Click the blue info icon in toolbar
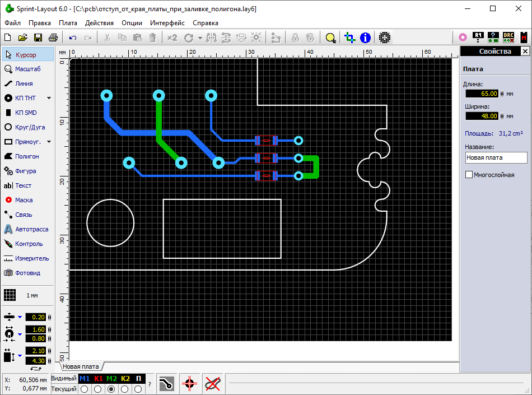Image resolution: width=532 pixels, height=395 pixels. tap(365, 38)
